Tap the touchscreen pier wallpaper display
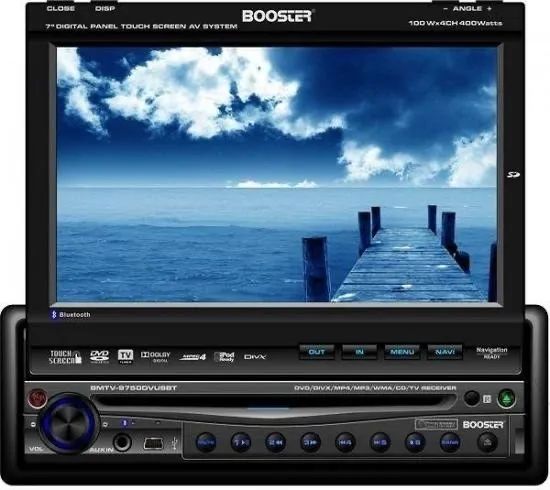 point(277,174)
